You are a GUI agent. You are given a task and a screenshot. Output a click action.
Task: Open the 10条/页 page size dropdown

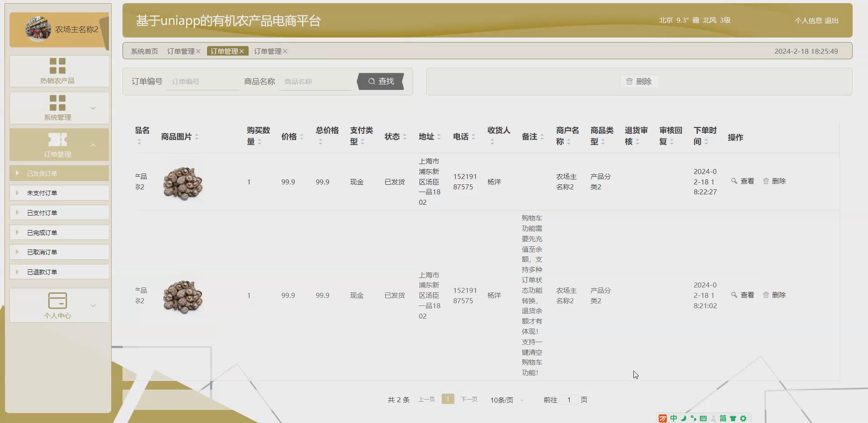(x=507, y=400)
